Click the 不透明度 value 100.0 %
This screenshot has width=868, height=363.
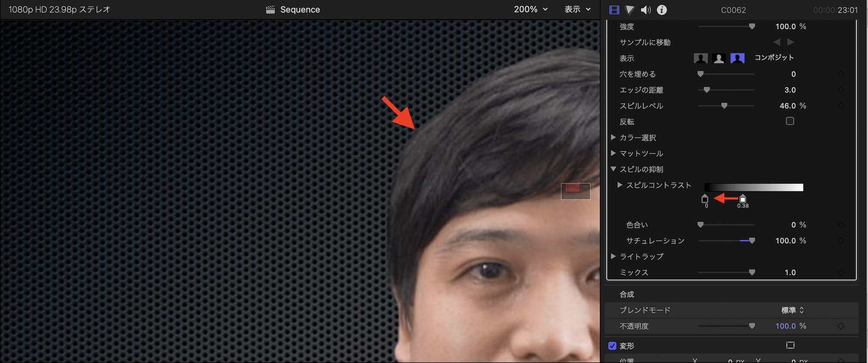791,326
